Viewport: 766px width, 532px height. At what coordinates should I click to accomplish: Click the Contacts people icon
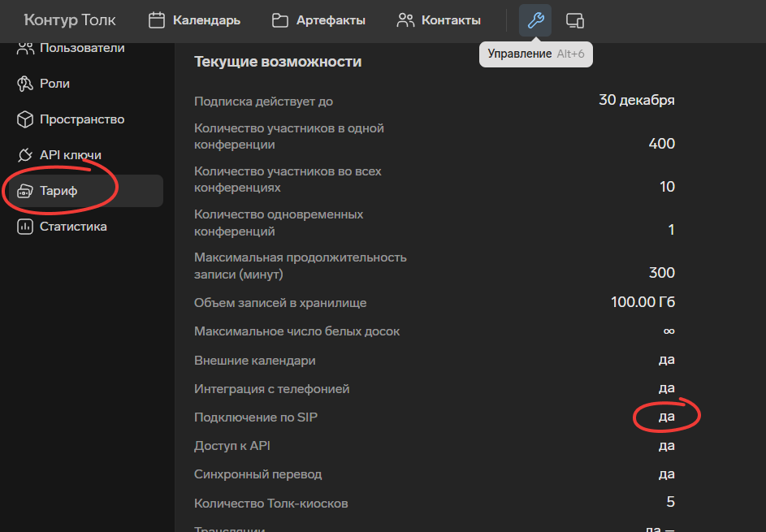[405, 20]
